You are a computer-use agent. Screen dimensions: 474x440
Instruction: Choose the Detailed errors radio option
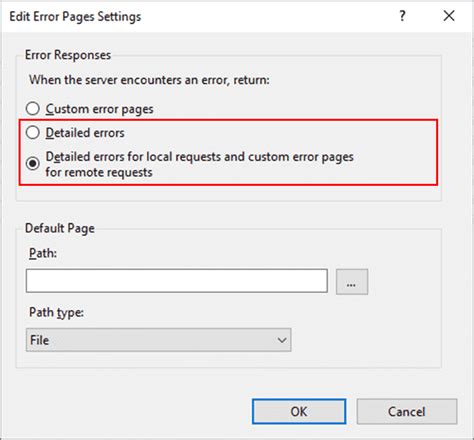click(x=33, y=132)
